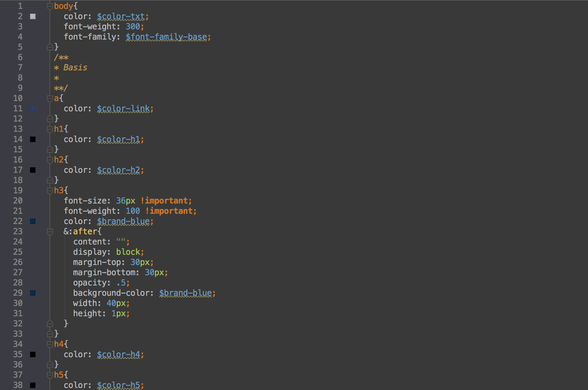The height and width of the screenshot is (390, 588).
Task: Click the swatch beside background-color $brand-blue
Action: pos(33,293)
